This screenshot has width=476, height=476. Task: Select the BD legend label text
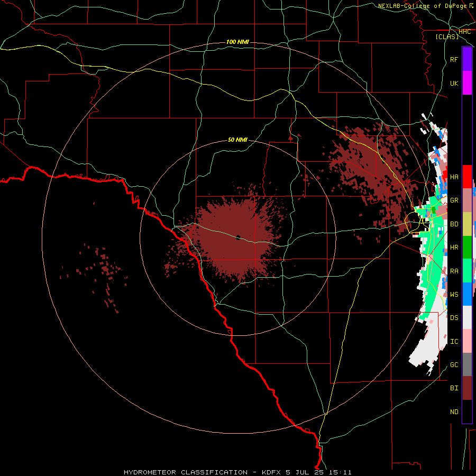point(454,224)
